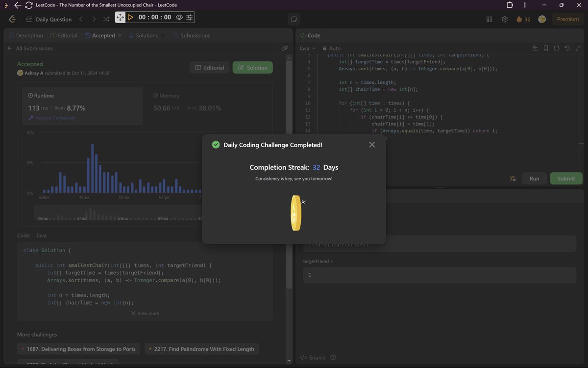588x368 pixels.
Task: Click the curly braces icon
Action: [x=557, y=48]
